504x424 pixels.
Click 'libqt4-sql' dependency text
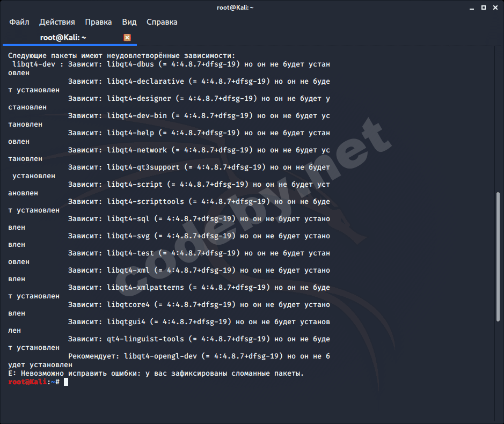[128, 219]
